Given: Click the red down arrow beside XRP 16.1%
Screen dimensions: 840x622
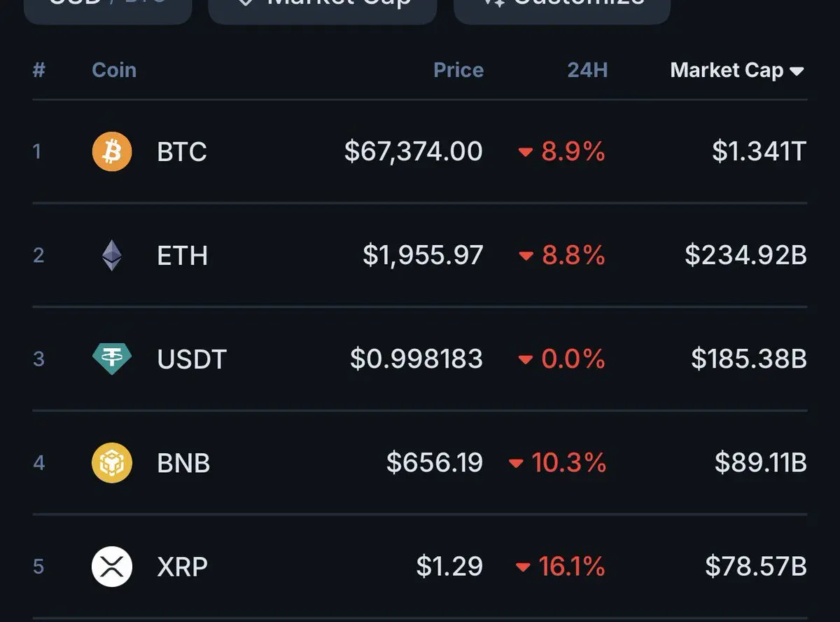Looking at the screenshot, I should (x=522, y=567).
